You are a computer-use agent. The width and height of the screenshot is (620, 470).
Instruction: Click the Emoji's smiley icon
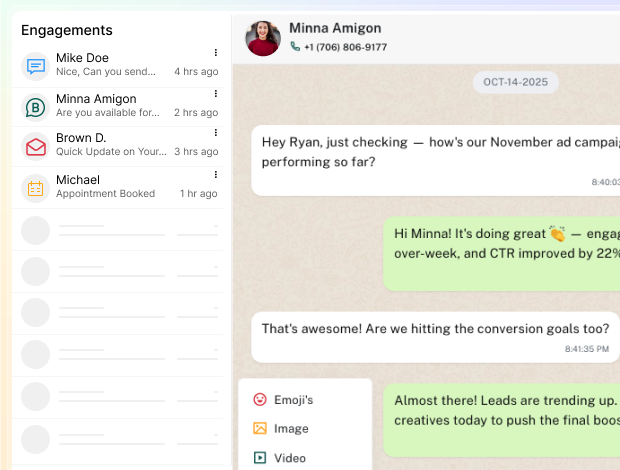[x=260, y=399]
